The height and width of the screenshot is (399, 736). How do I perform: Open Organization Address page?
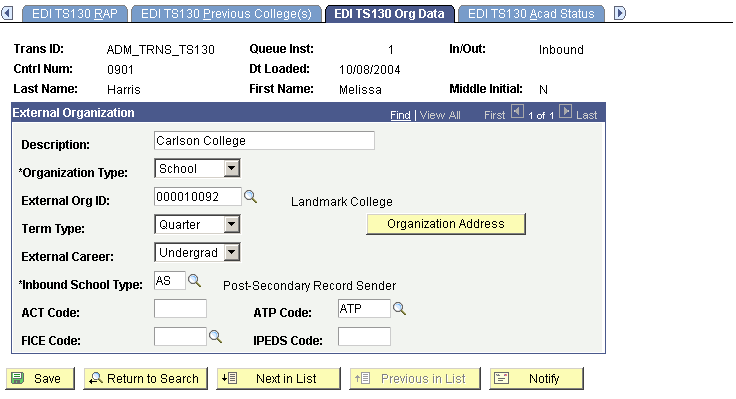445,224
